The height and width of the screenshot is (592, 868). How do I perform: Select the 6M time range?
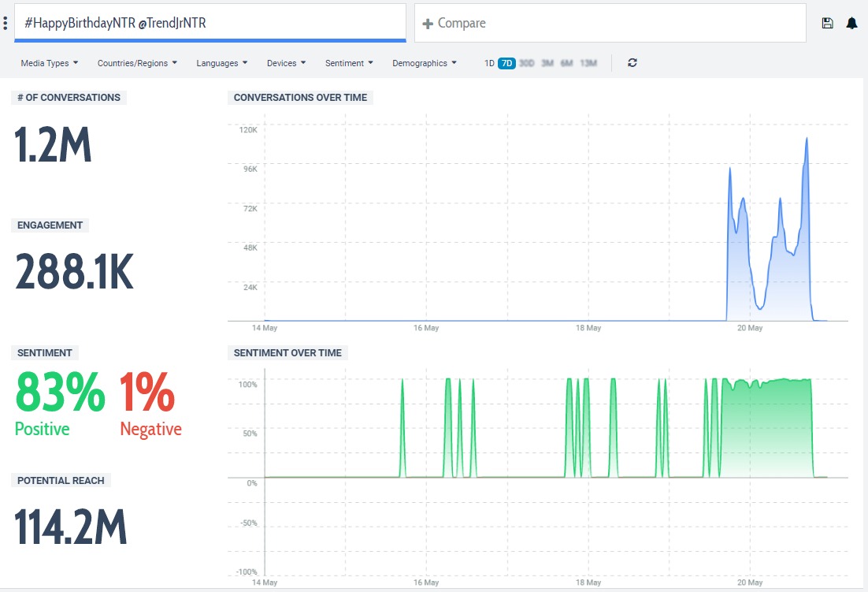coord(567,63)
